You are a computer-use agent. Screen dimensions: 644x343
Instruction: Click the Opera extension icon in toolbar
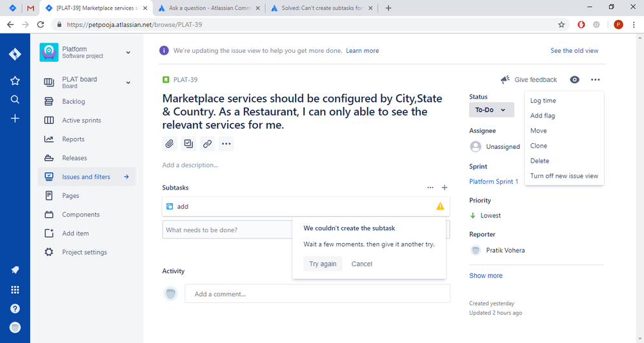pos(581,24)
